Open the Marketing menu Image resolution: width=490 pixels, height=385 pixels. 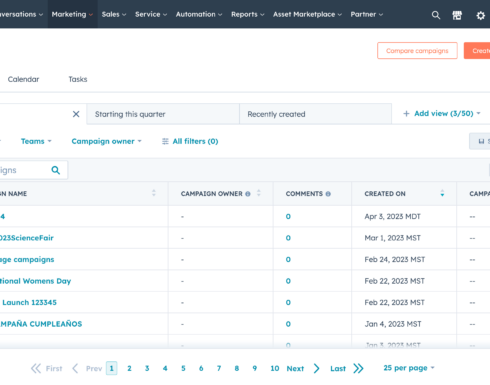pos(72,14)
